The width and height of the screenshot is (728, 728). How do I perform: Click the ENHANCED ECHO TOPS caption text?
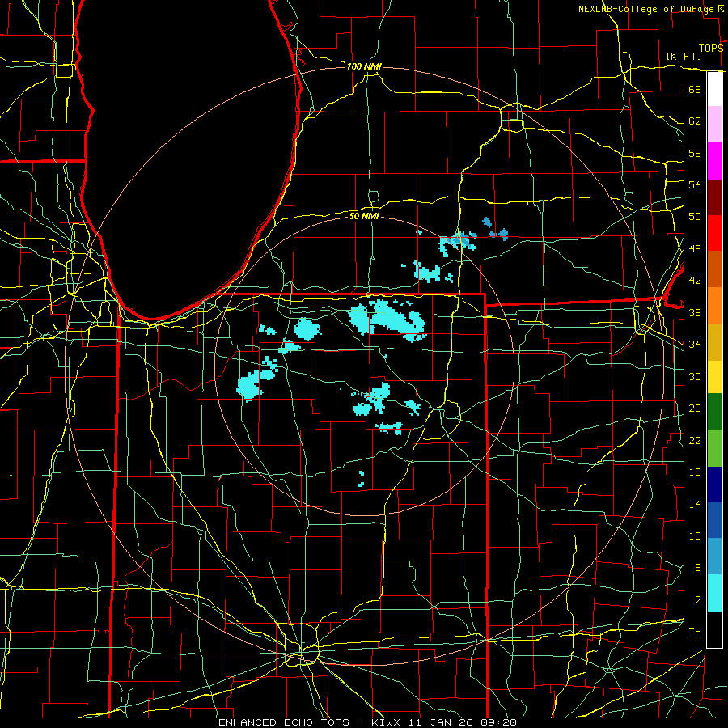pyautogui.click(x=284, y=722)
